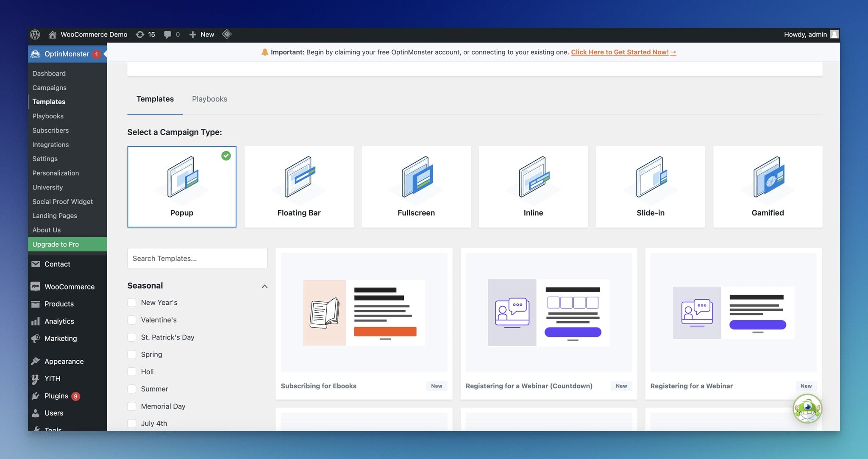Click the plus New content icon

click(x=192, y=34)
